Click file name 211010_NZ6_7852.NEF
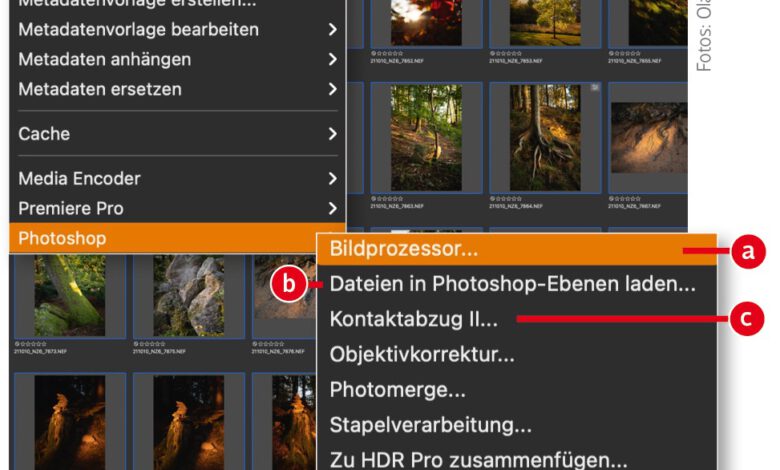This screenshot has width=780, height=470. tap(397, 61)
